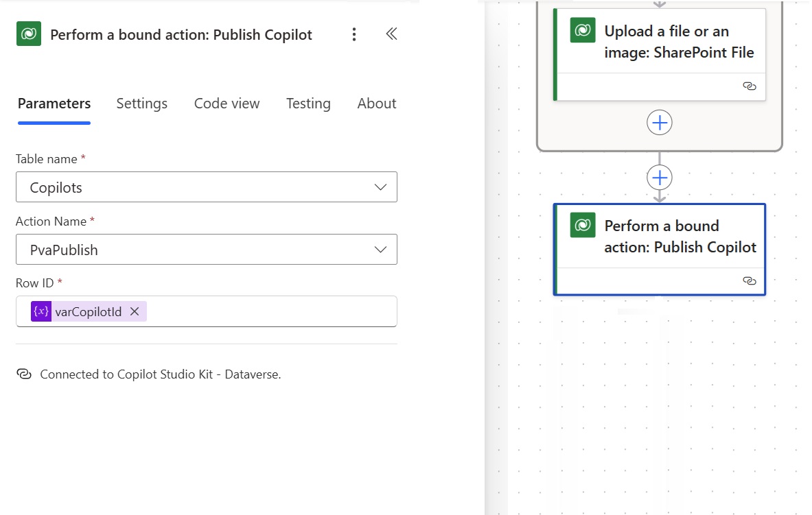Open the About tab
The image size is (812, 515).
click(x=376, y=104)
